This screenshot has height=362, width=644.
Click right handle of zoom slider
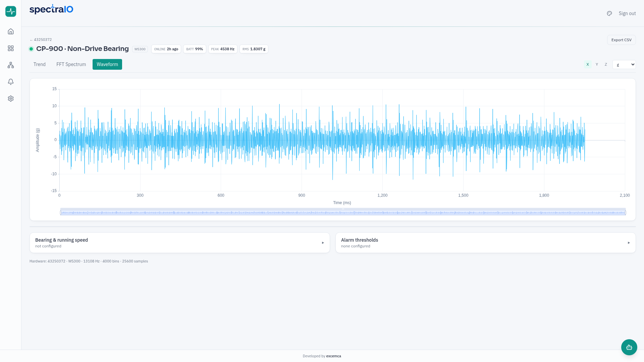coord(626,212)
